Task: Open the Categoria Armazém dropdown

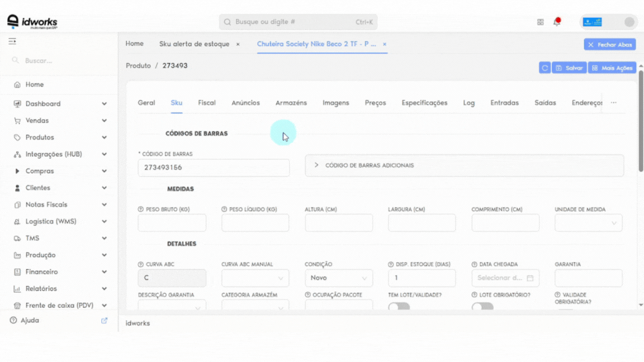Action: point(255,306)
